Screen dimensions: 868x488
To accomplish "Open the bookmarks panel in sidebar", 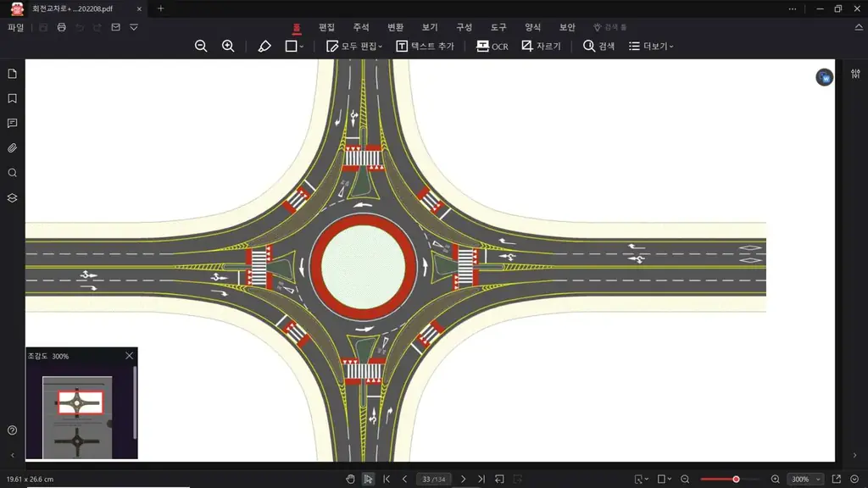I will click(x=12, y=98).
